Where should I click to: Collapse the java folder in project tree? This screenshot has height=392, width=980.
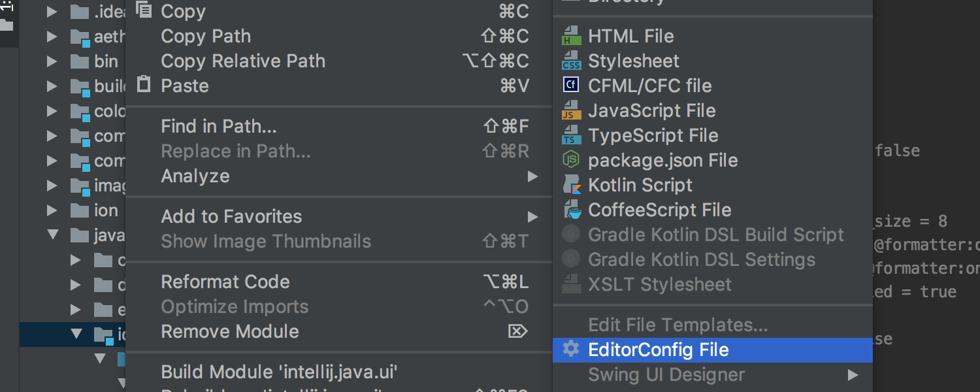coord(52,235)
